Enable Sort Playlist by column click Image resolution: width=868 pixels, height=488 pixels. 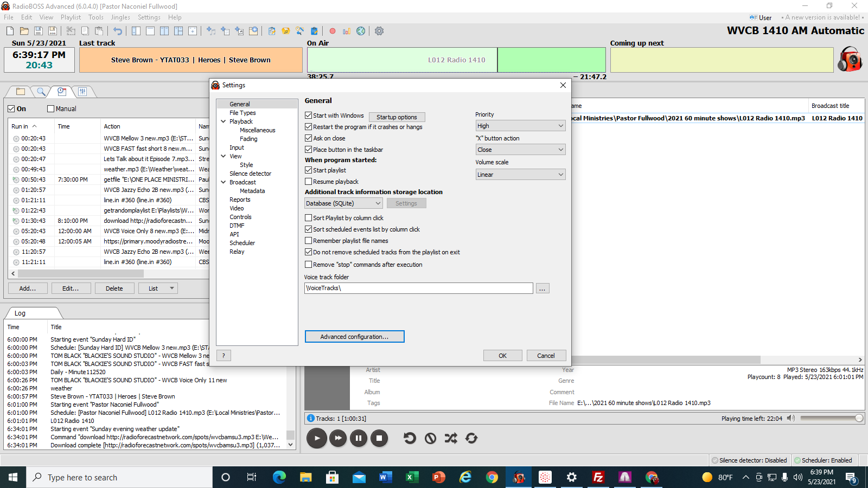tap(308, 218)
